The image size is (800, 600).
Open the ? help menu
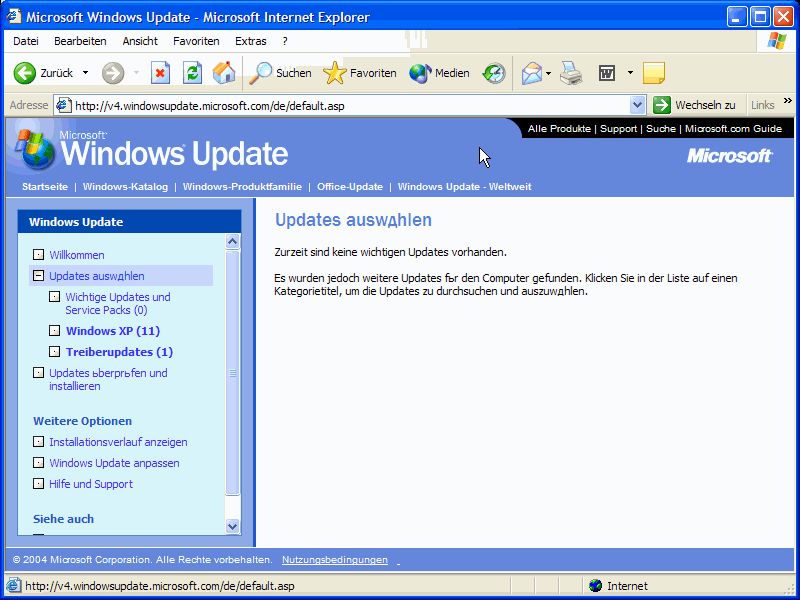[285, 41]
